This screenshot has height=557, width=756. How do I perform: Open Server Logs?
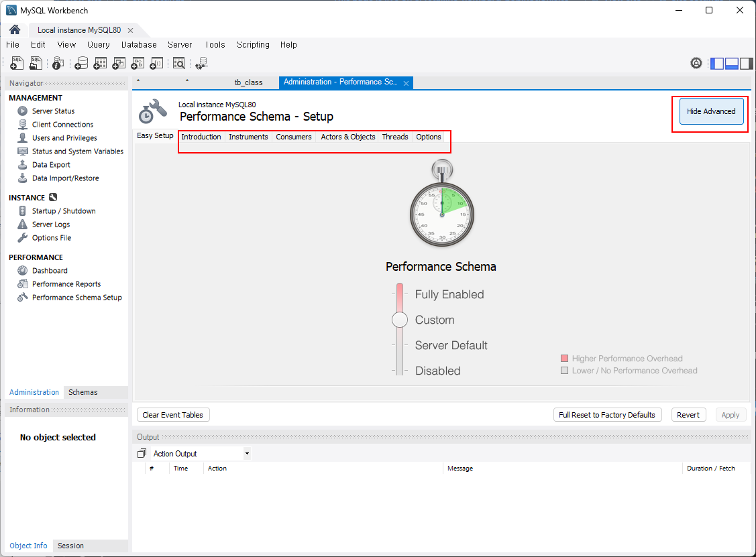click(51, 225)
